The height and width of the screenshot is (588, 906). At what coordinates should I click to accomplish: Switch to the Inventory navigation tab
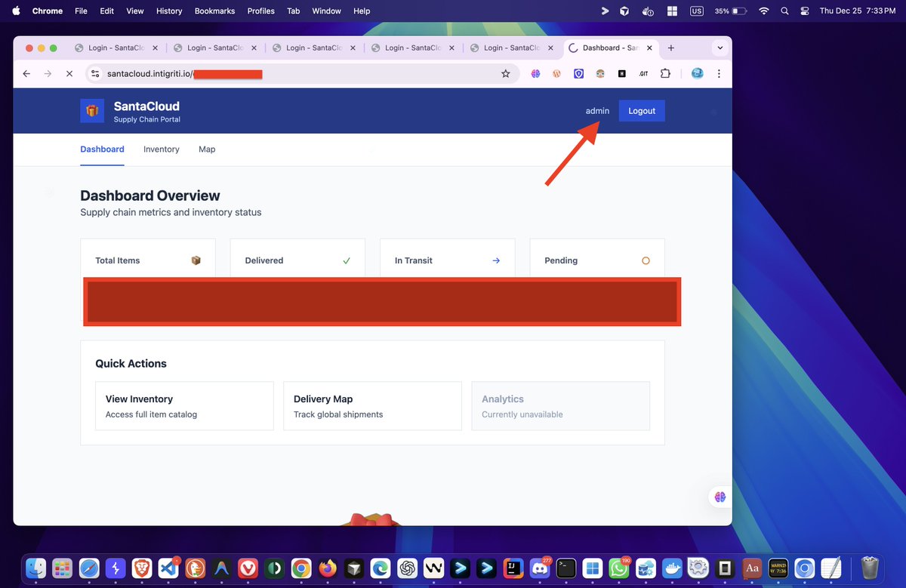tap(162, 149)
